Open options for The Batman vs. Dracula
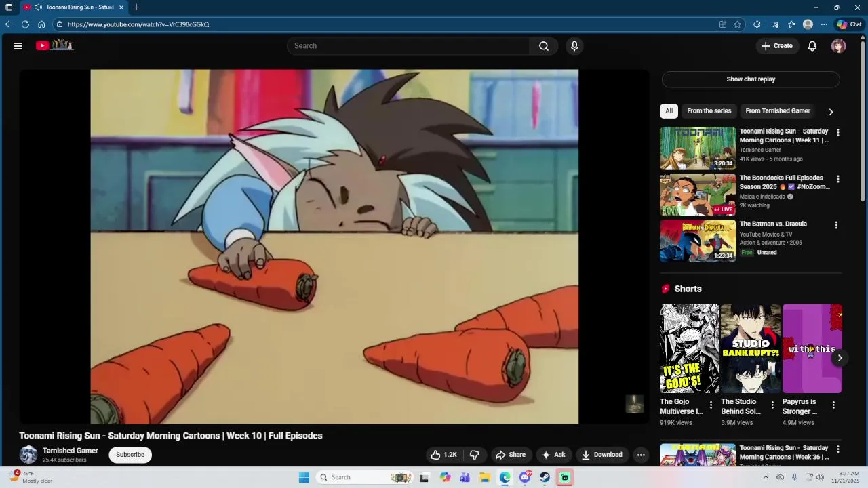 coord(836,225)
